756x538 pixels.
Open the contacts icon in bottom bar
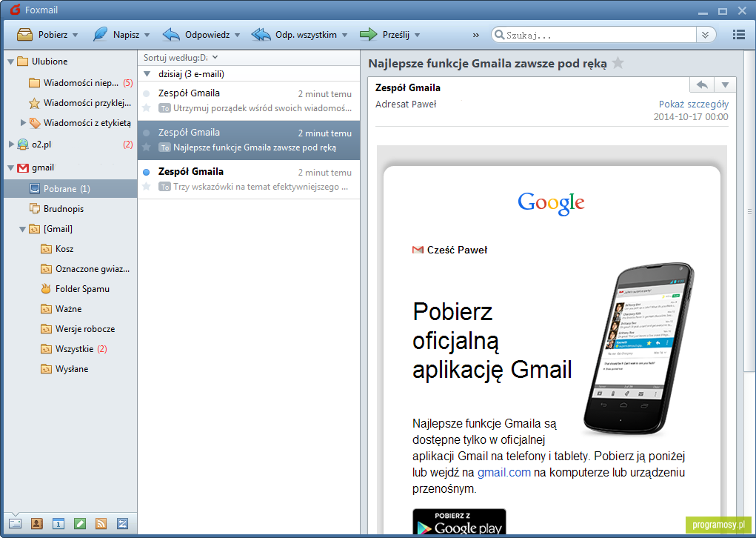36,523
